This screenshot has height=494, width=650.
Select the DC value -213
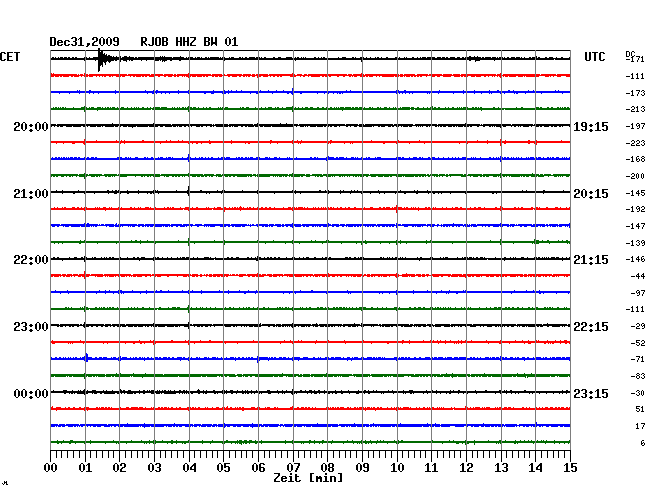[635, 109]
